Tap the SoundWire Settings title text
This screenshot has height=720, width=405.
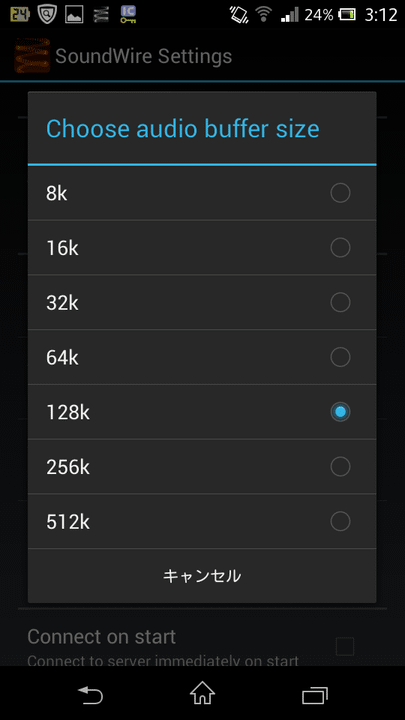click(x=144, y=56)
